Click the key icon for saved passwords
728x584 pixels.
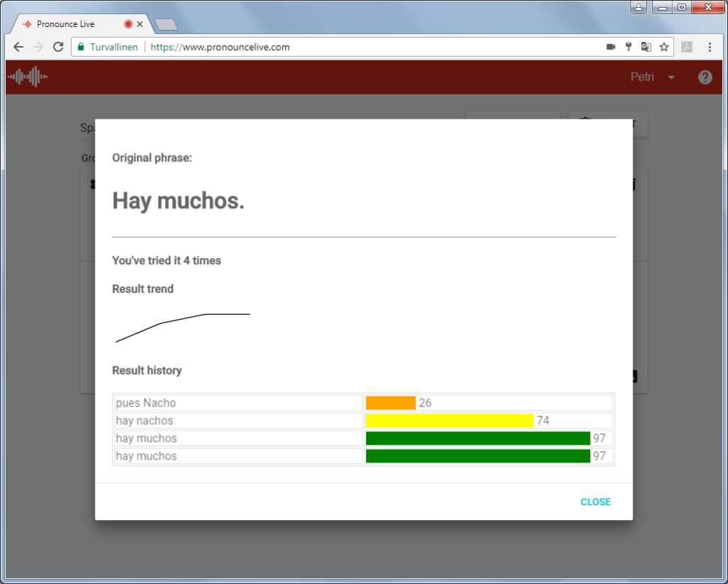coord(628,47)
